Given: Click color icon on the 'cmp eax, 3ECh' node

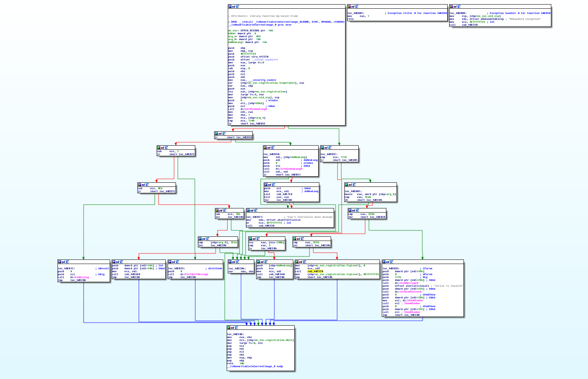Looking at the screenshot, I should click(x=295, y=239).
